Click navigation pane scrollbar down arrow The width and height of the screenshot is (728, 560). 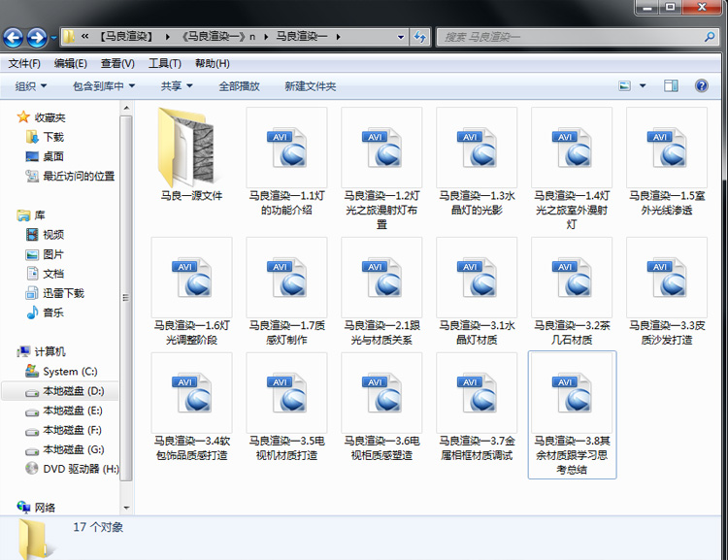pyautogui.click(x=126, y=508)
